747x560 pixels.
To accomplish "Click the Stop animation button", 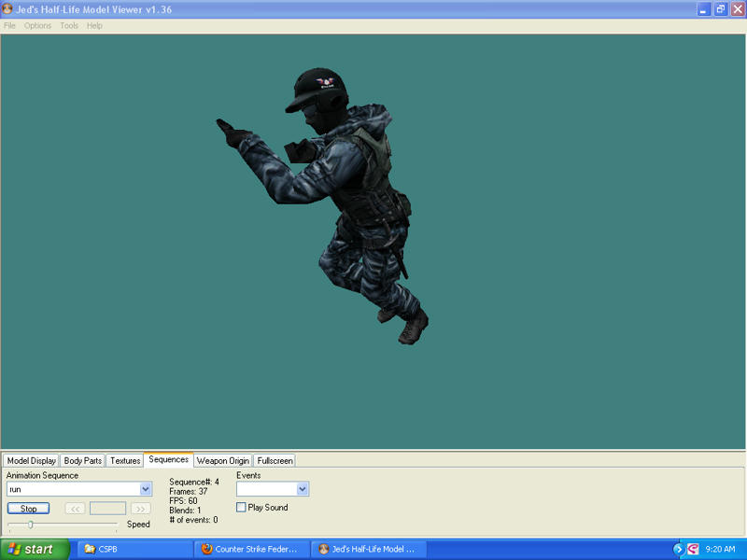I will click(x=29, y=509).
